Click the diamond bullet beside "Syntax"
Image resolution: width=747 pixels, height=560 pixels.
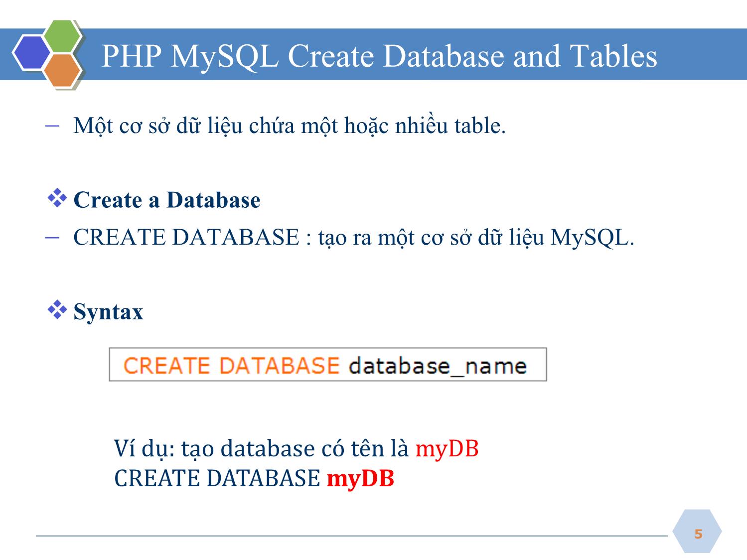[57, 309]
